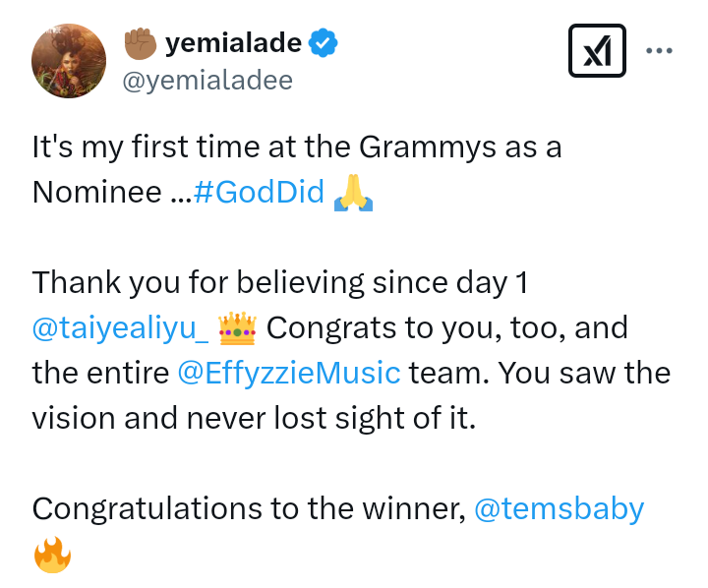Click the raised fist emoji beside the name
This screenshot has height=588, width=708.
[141, 43]
